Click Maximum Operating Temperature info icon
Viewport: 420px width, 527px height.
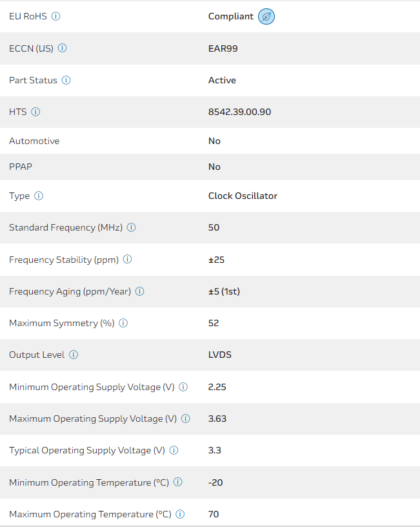tap(181, 514)
